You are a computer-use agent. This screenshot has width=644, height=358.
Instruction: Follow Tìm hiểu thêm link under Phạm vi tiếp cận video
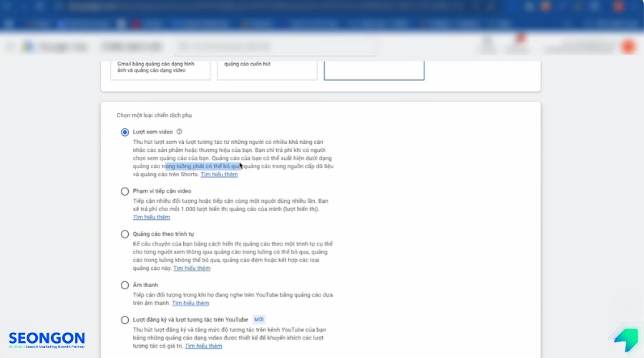pos(151,217)
